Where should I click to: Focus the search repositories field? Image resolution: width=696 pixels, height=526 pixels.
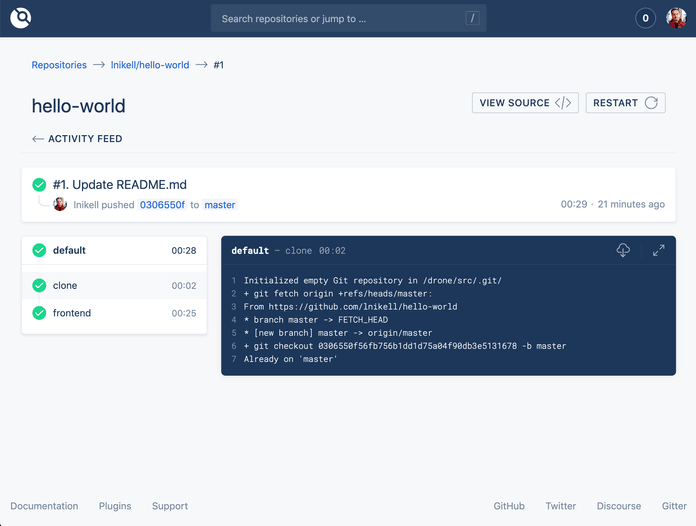click(x=340, y=18)
